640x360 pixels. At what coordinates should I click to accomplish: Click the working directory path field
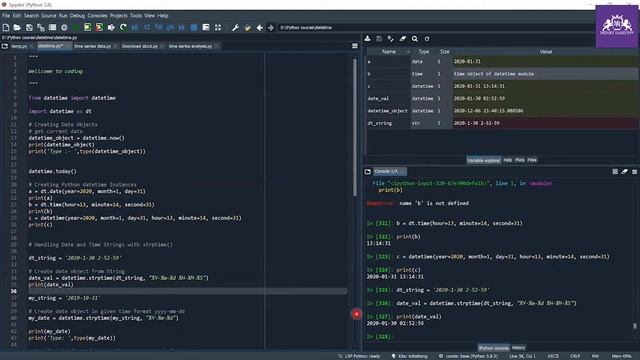435,27
